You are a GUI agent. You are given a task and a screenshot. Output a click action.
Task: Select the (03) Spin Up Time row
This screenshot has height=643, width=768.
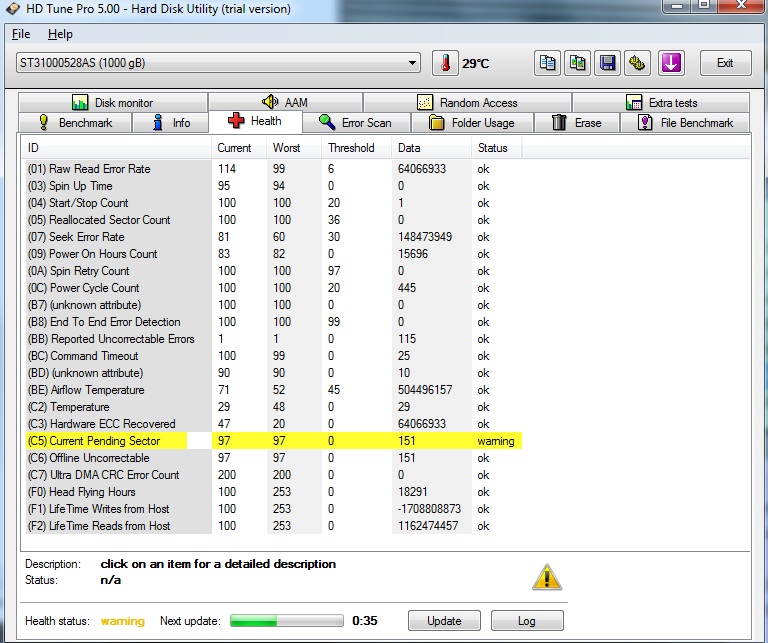tap(272, 186)
